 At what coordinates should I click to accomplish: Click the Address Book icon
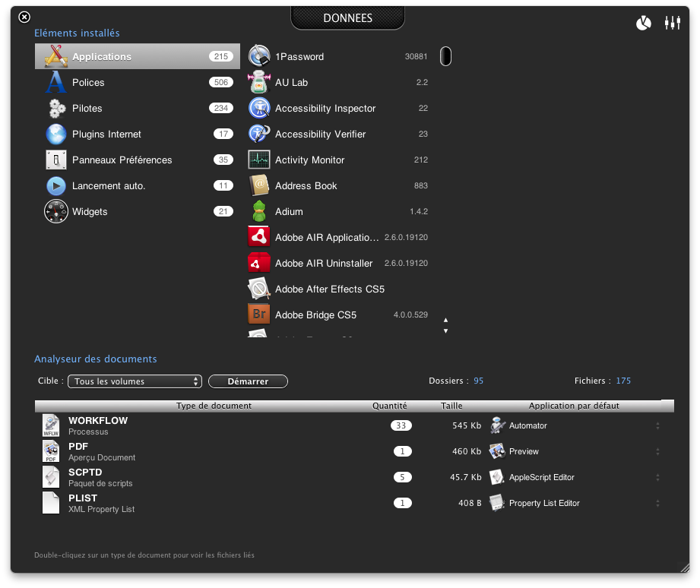pyautogui.click(x=259, y=185)
